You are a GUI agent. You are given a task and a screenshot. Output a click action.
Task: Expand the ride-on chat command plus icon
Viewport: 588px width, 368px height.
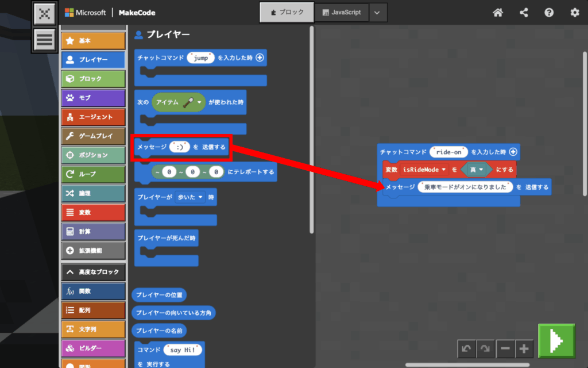click(513, 152)
